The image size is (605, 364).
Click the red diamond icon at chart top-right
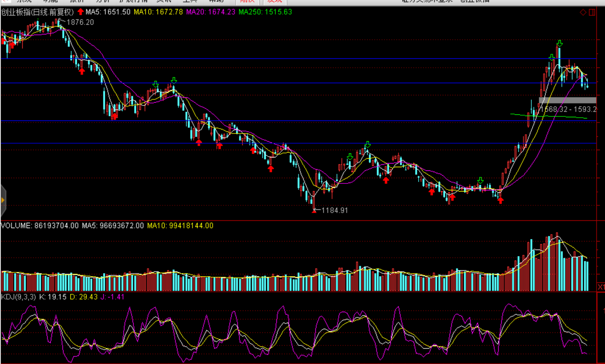[x=583, y=13]
